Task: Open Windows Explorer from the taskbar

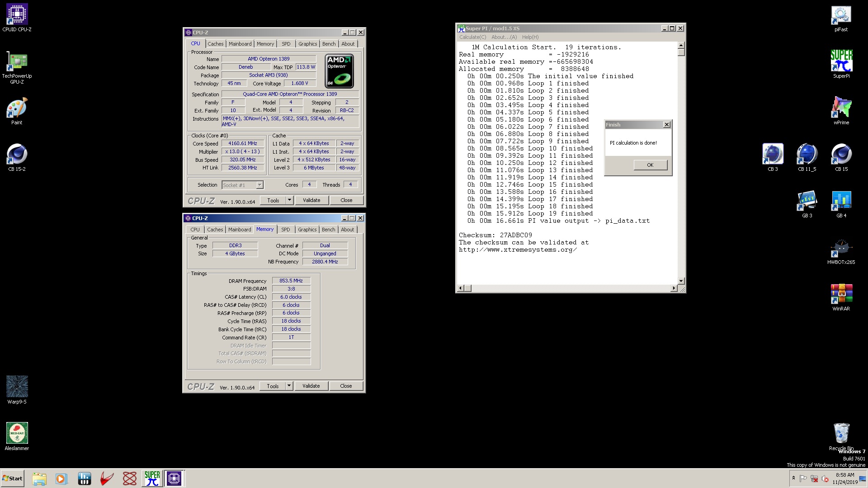Action: click(39, 479)
